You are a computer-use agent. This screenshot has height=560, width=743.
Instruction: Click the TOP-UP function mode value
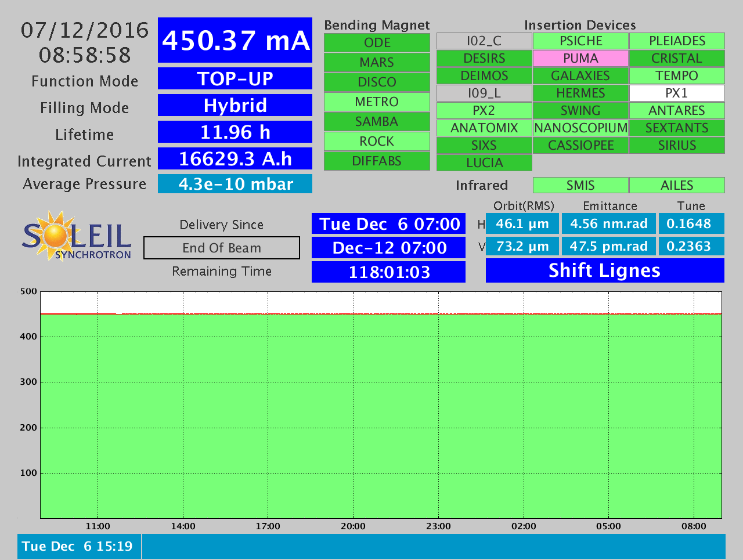point(235,78)
